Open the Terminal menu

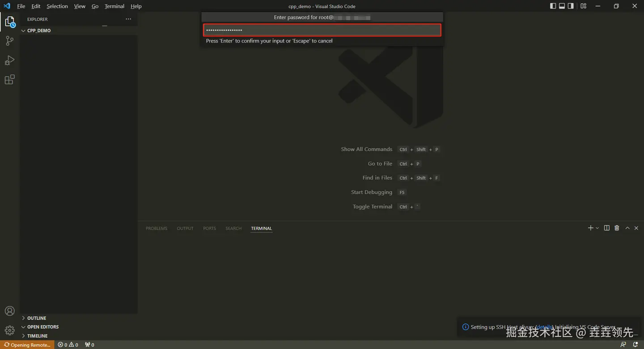tap(114, 6)
